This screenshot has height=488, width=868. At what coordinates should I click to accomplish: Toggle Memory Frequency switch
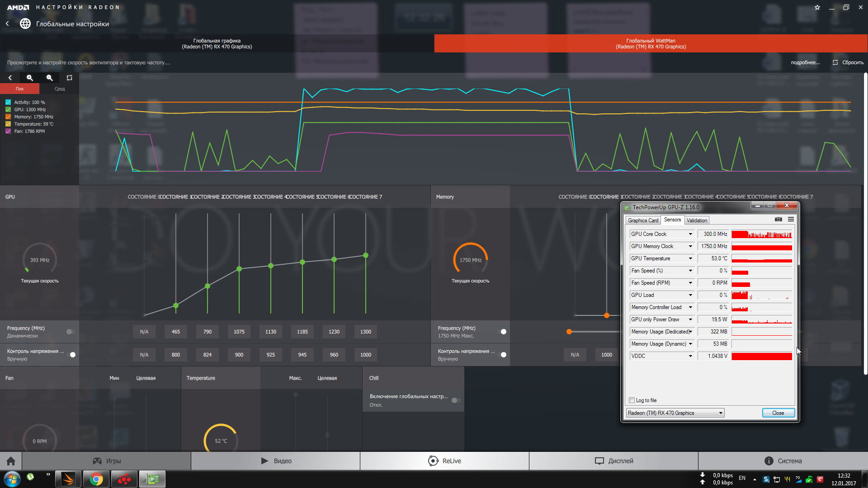tap(502, 332)
